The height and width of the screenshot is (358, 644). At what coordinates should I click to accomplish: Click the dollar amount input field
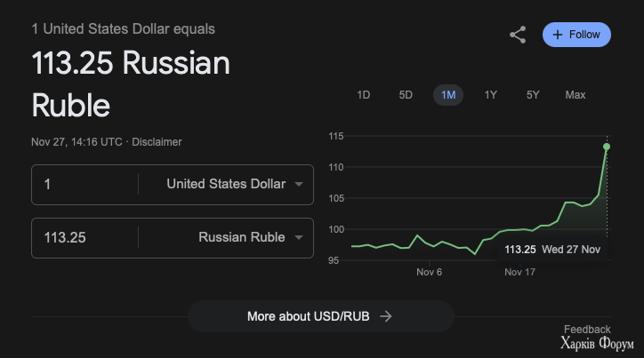(x=85, y=185)
